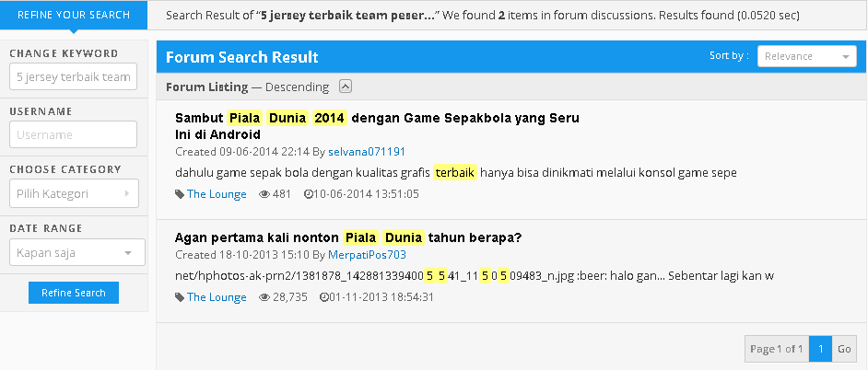Click the snippet starting with net/hphotos-ak-prn2

tap(475, 276)
